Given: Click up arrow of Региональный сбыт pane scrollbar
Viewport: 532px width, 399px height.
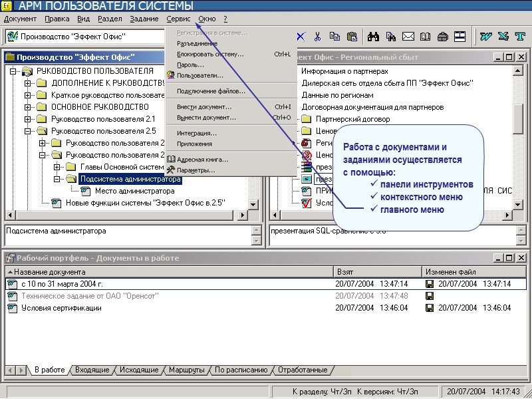Looking at the screenshot, I should [518, 71].
